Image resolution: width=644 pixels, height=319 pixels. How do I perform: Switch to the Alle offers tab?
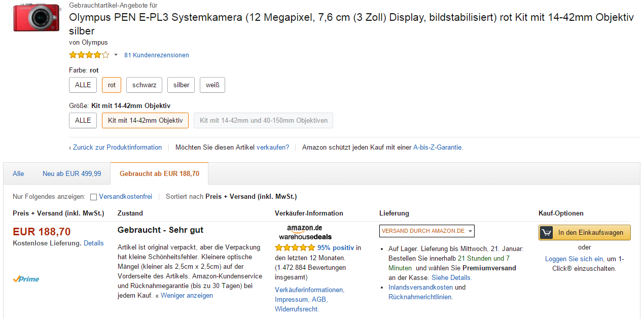18,173
